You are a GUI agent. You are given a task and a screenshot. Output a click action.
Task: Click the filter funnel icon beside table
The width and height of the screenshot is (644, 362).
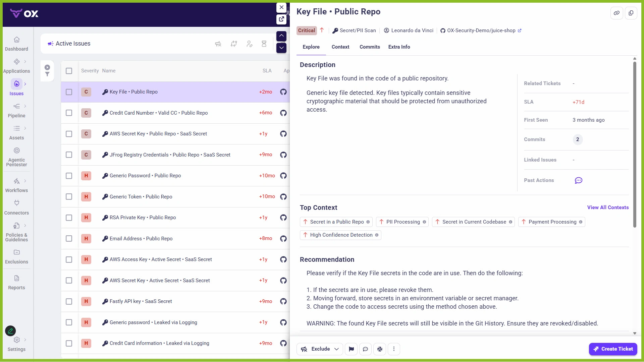click(47, 74)
